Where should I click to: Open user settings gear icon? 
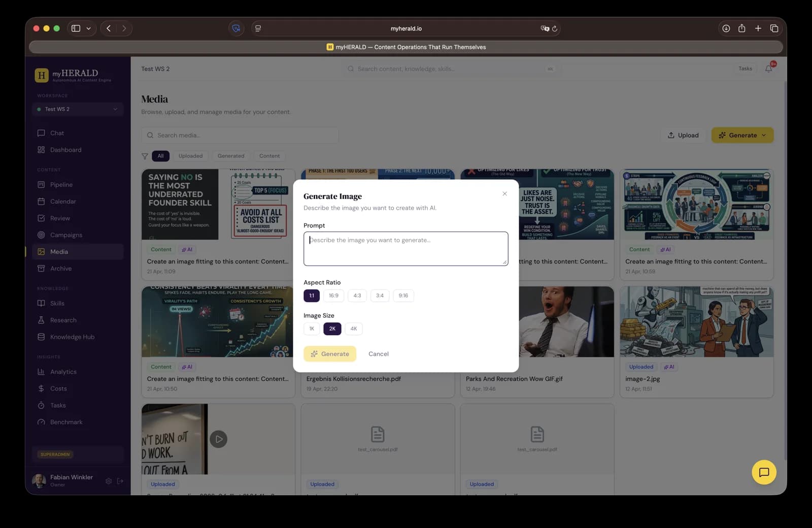[109, 481]
